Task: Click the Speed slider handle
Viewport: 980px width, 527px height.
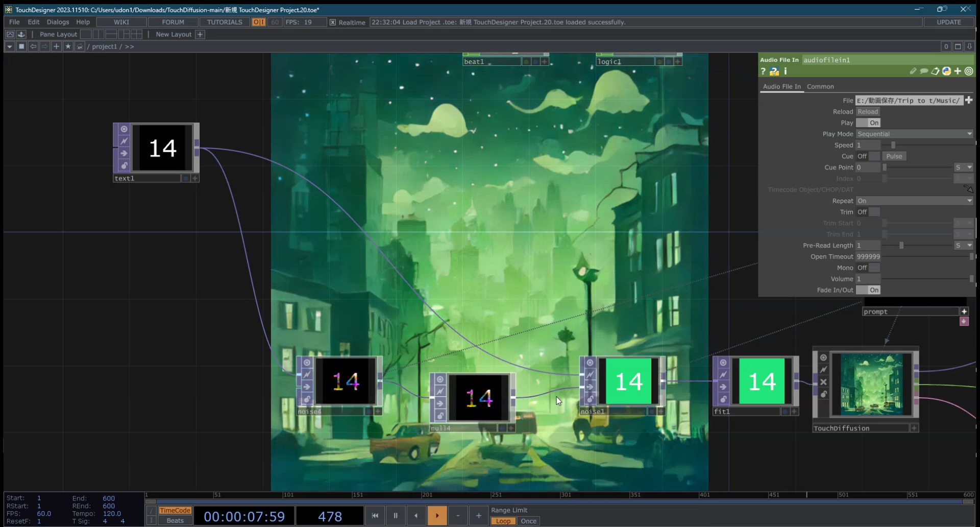Action: 893,145
